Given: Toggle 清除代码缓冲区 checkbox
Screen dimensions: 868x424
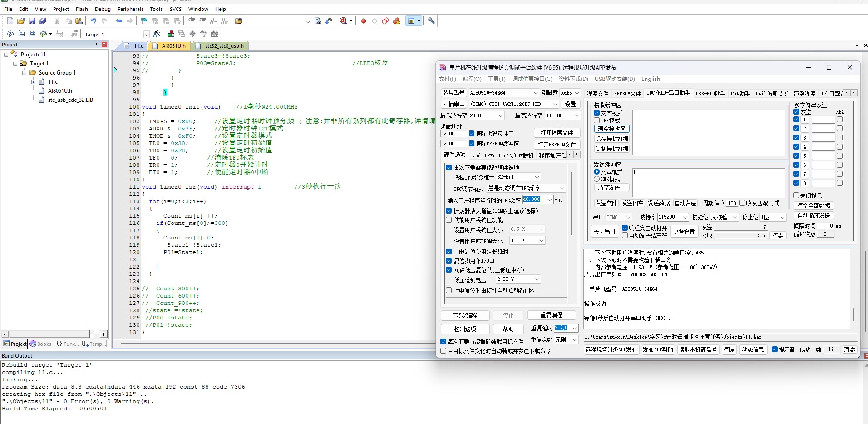Looking at the screenshot, I should pos(471,134).
